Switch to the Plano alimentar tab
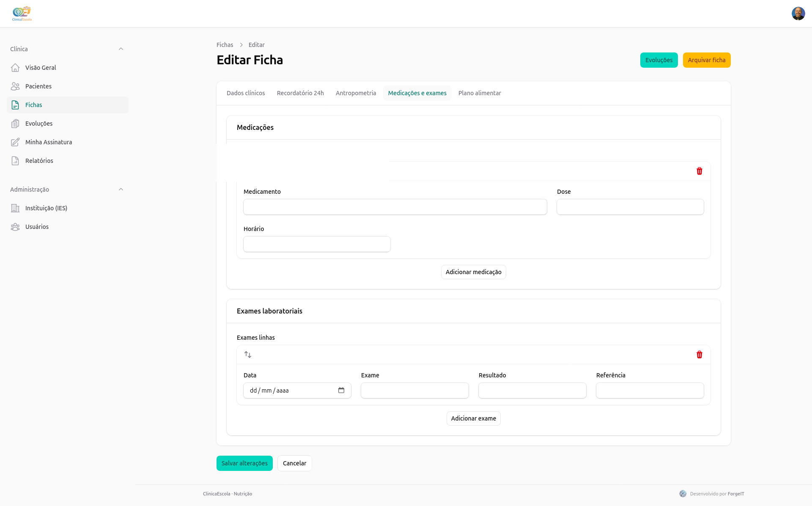Viewport: 812px width, 506px height. coord(480,93)
